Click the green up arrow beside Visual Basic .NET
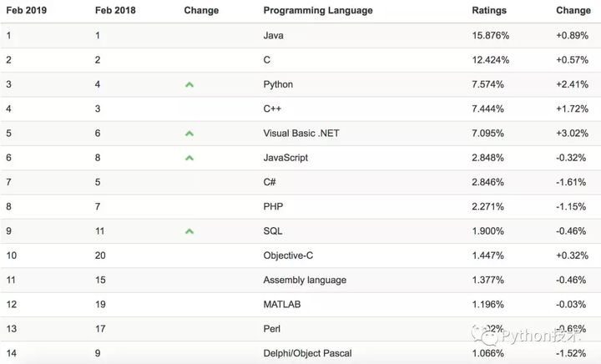The height and width of the screenshot is (364, 601). 189,134
